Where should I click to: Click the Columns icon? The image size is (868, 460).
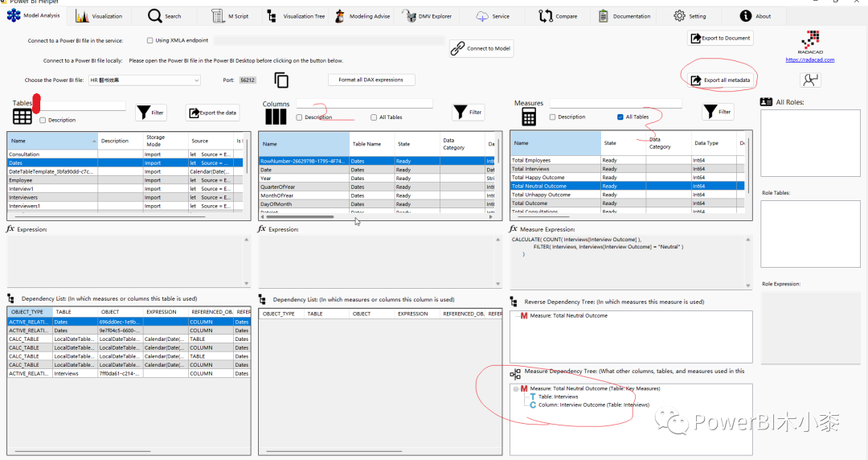tap(276, 117)
